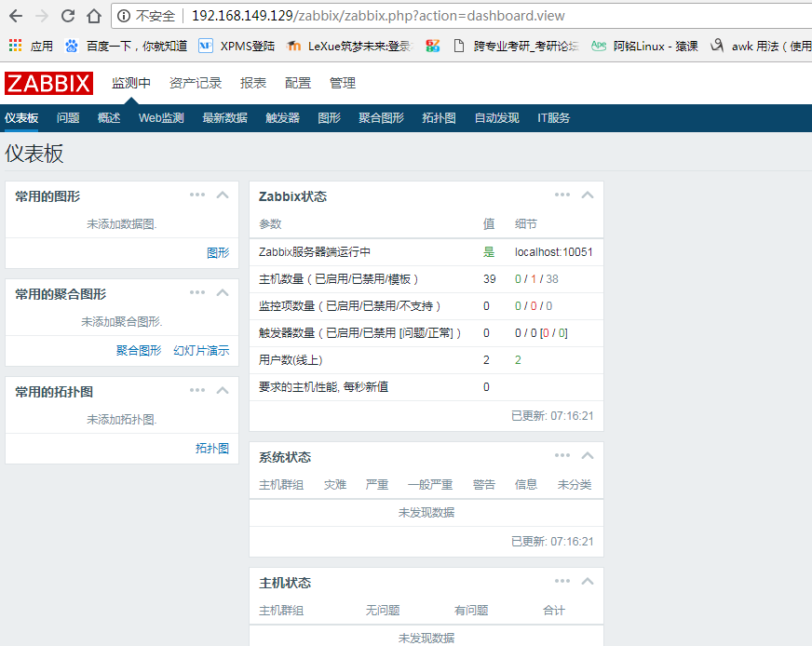The width and height of the screenshot is (812, 646).
Task: Open the 阿铭Linux bookmark
Action: (644, 46)
